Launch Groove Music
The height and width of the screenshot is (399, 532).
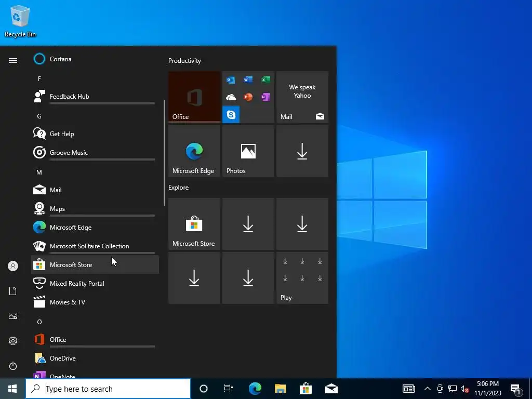coord(95,152)
